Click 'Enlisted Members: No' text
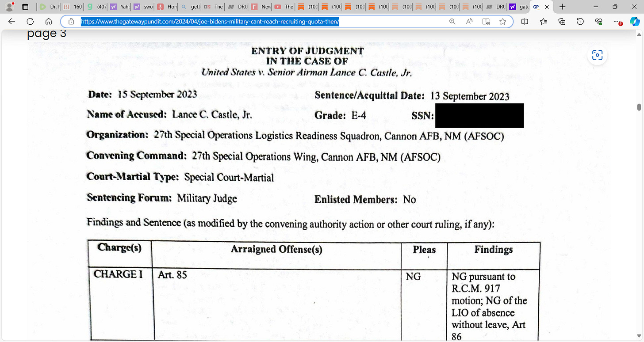 click(x=365, y=200)
